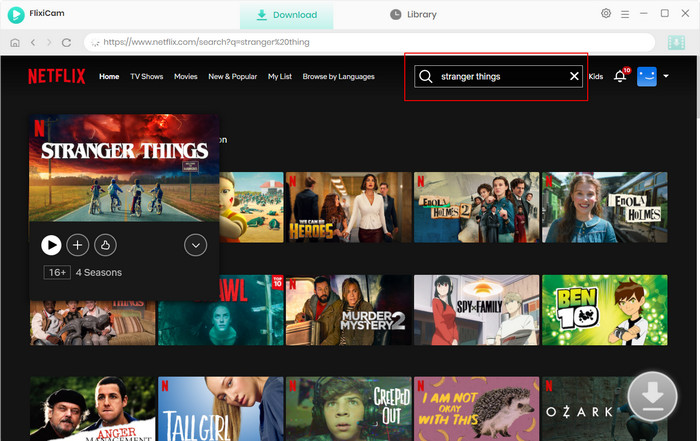Click the FlixiCam logo icon
700x441 pixels.
[16, 14]
